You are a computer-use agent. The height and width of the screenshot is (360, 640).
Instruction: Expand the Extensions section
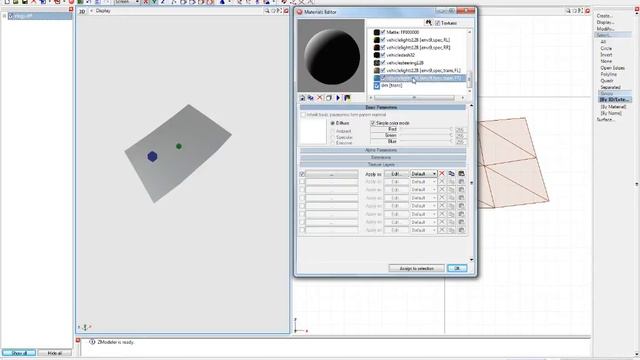[x=382, y=157]
